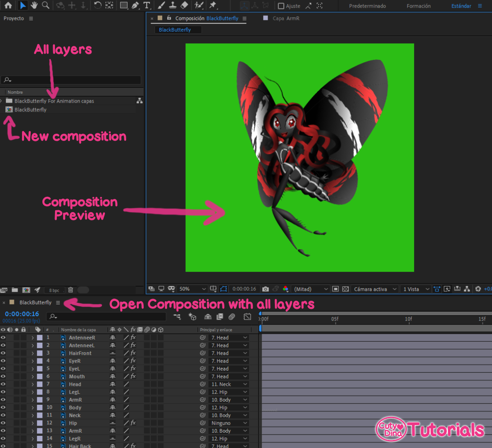
Task: Activate the Zoom tool
Action: tap(46, 5)
